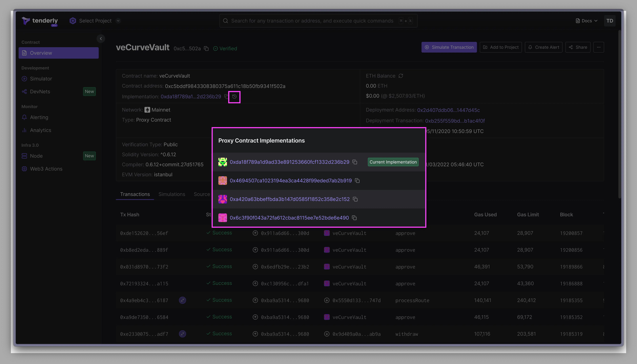This screenshot has height=364, width=637.
Task: Switch to the Source tab
Action: (x=202, y=194)
